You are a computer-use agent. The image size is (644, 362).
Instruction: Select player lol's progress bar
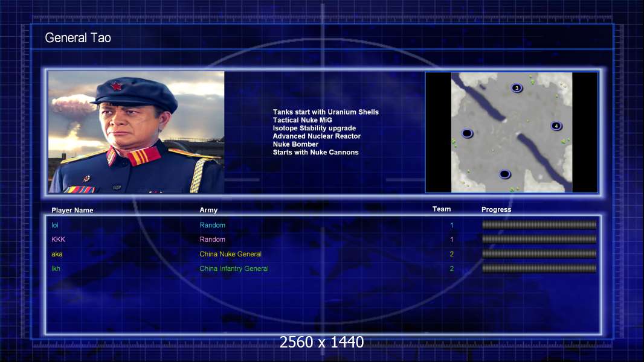click(x=539, y=224)
